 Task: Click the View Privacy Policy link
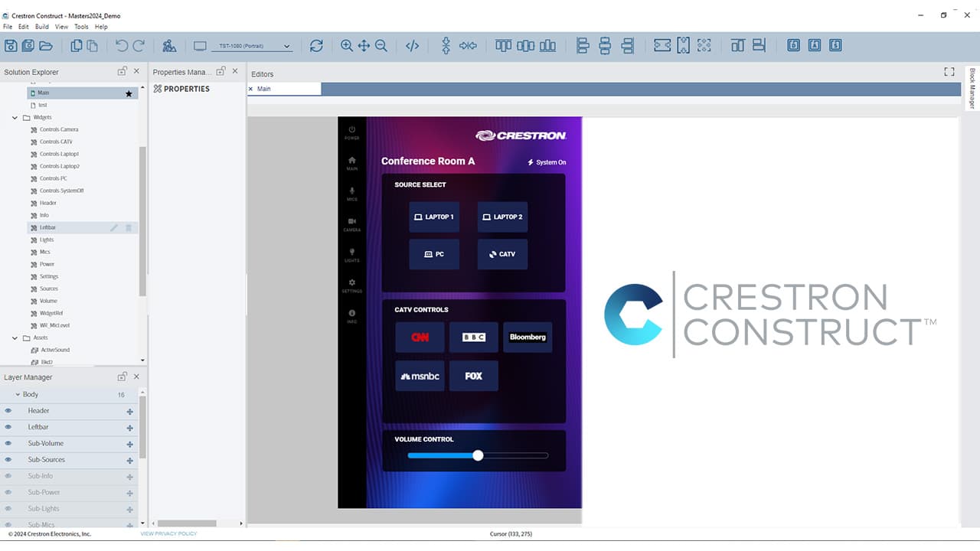[168, 533]
